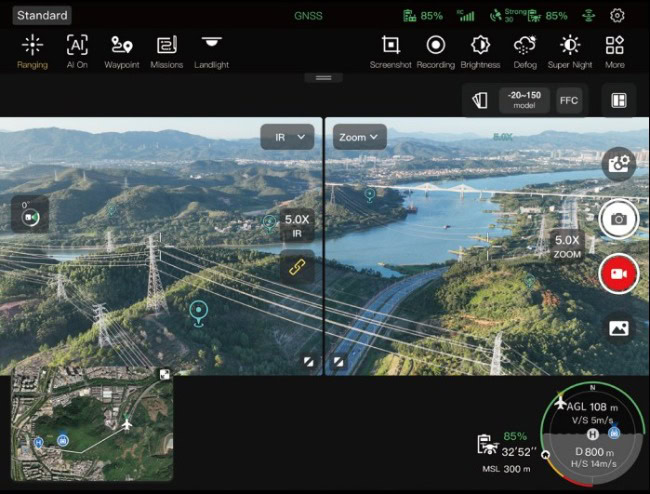Image resolution: width=650 pixels, height=494 pixels.
Task: View H/S 14m/s speed reading
Action: coord(594,464)
